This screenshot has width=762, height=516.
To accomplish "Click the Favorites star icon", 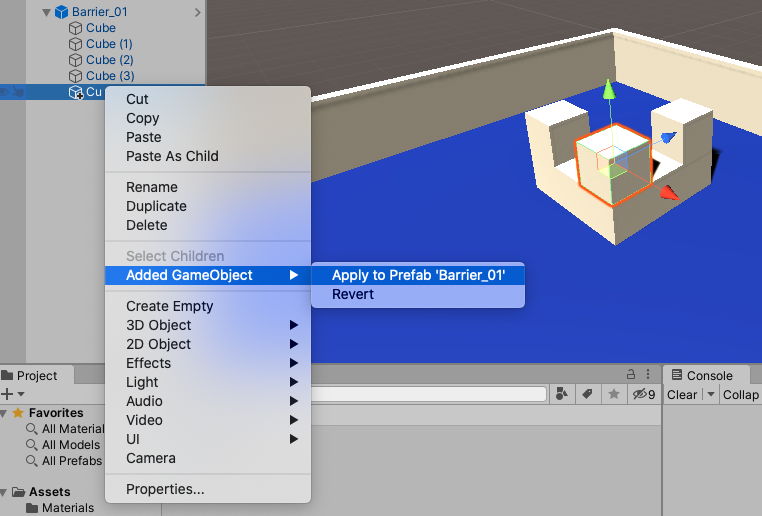I will (x=18, y=413).
